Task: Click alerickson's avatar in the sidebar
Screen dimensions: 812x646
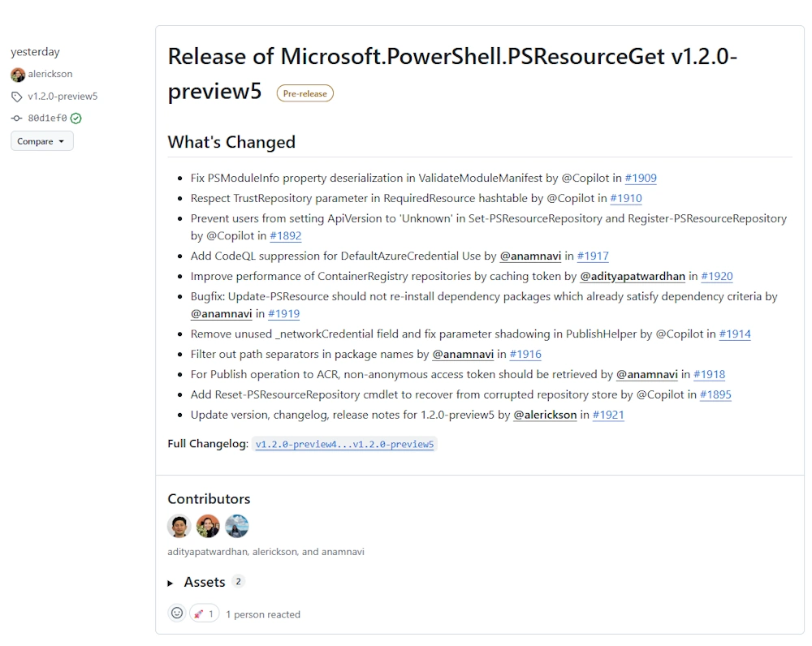Action: point(18,75)
